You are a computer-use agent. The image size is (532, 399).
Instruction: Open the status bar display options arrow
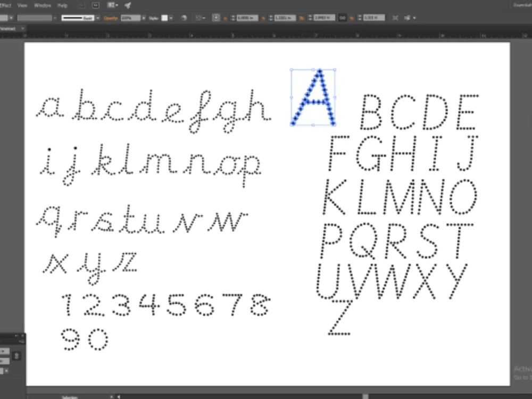[111, 397]
